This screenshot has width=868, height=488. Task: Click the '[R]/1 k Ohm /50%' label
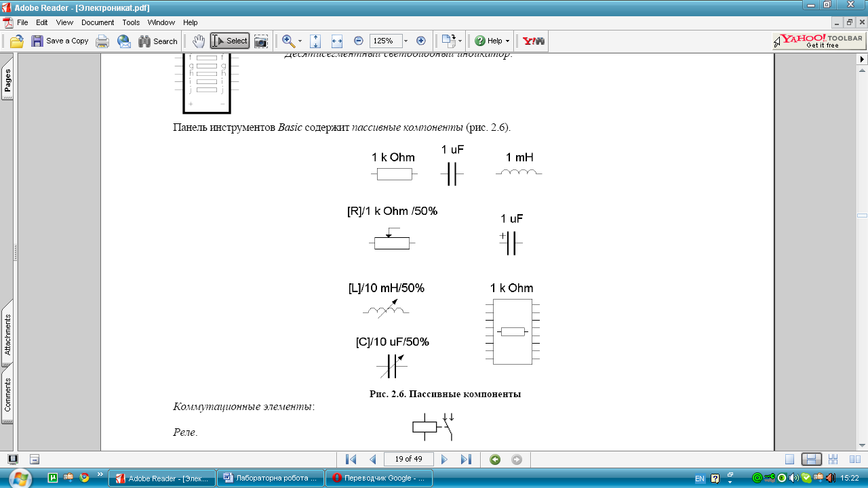point(393,211)
